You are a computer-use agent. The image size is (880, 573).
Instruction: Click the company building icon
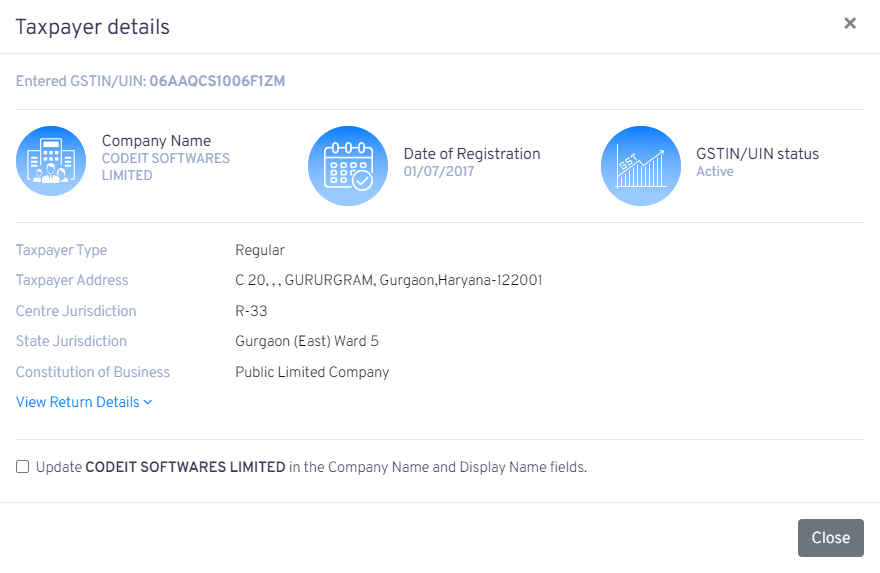click(x=51, y=161)
